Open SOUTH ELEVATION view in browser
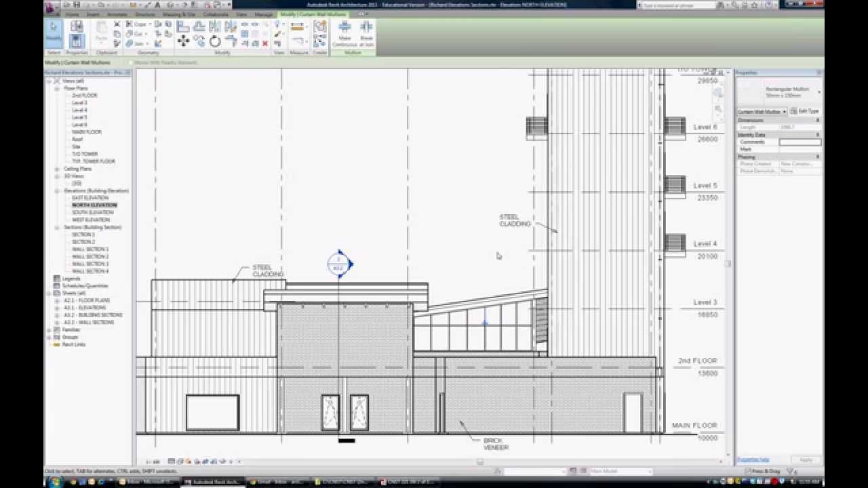The width and height of the screenshot is (868, 488). pos(92,213)
